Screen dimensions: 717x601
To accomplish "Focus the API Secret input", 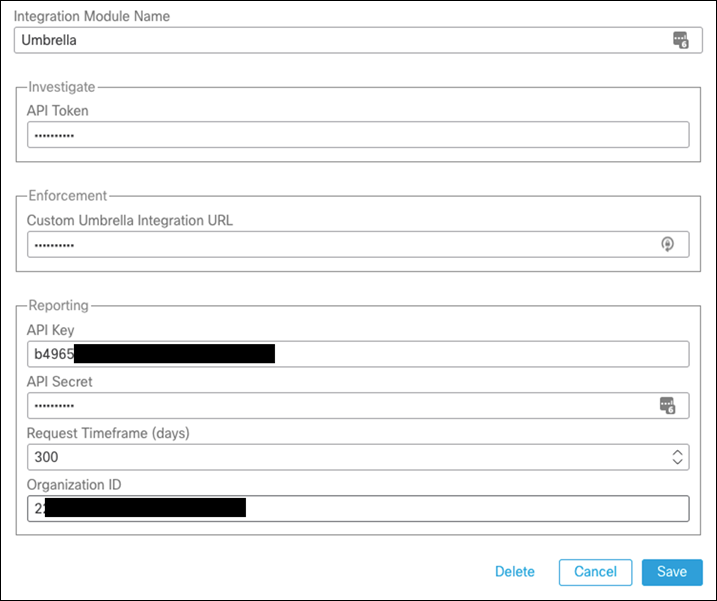I will tap(358, 405).
